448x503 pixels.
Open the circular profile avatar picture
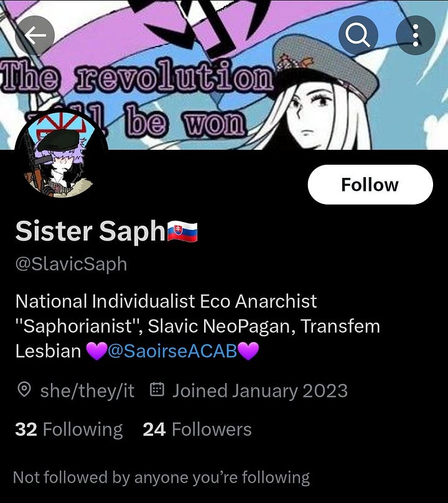click(61, 155)
